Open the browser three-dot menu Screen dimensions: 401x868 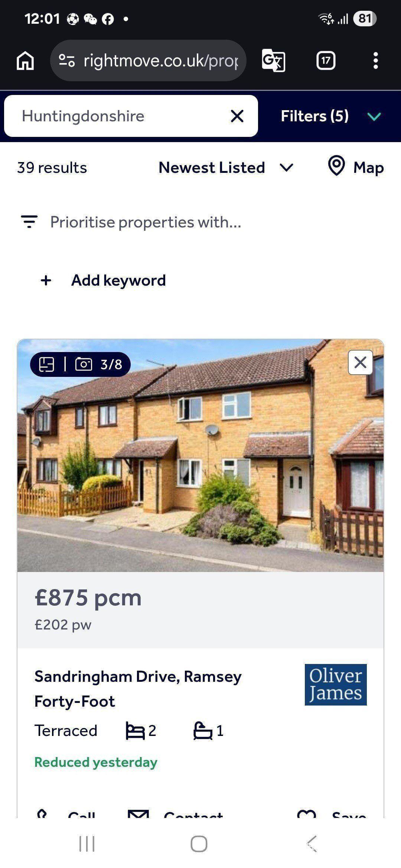point(376,60)
